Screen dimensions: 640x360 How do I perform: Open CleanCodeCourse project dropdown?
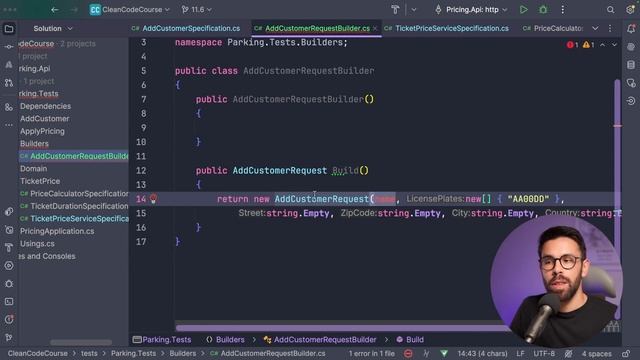click(x=129, y=9)
